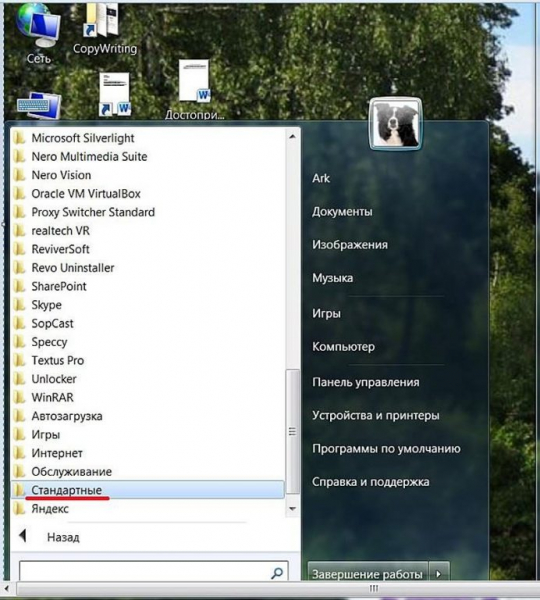540x600 pixels.
Task: Expand the Интернет folder
Action: [148, 453]
